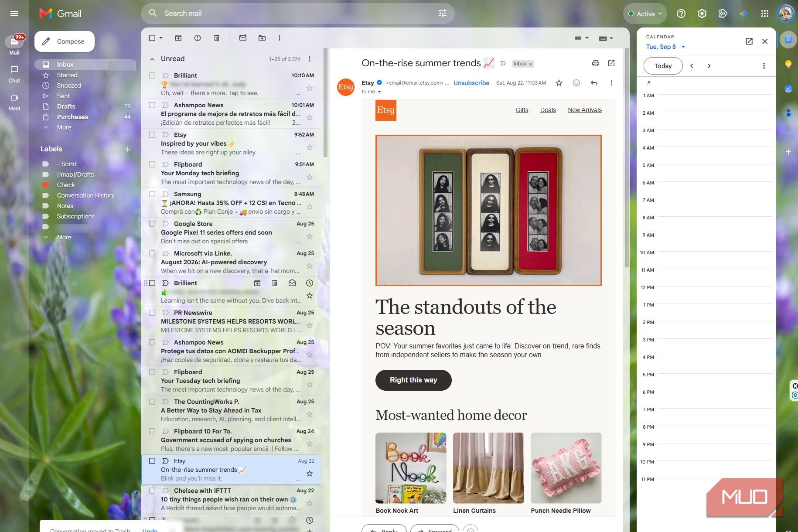
Task: Collapse the Unread section
Action: pos(152,59)
